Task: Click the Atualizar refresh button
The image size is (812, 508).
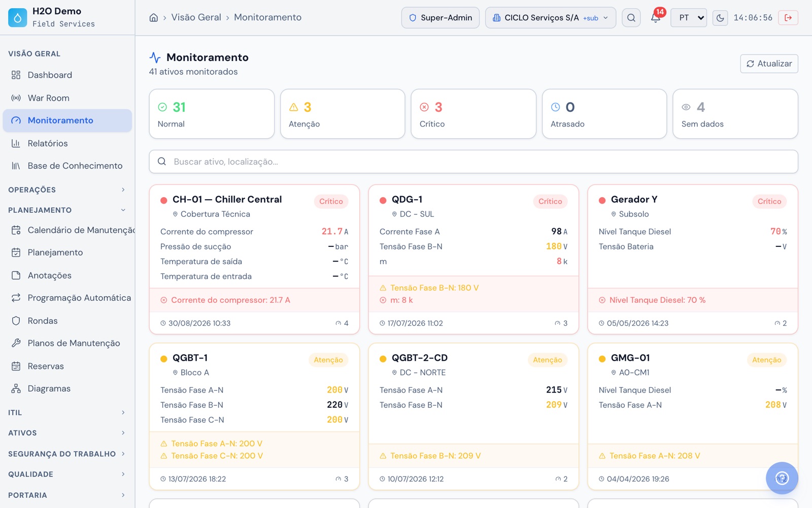Action: [769, 63]
